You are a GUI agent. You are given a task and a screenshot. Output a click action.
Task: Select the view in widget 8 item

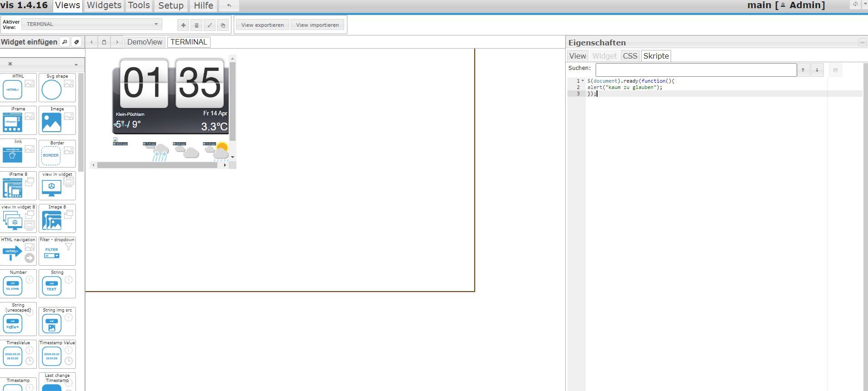coord(18,218)
